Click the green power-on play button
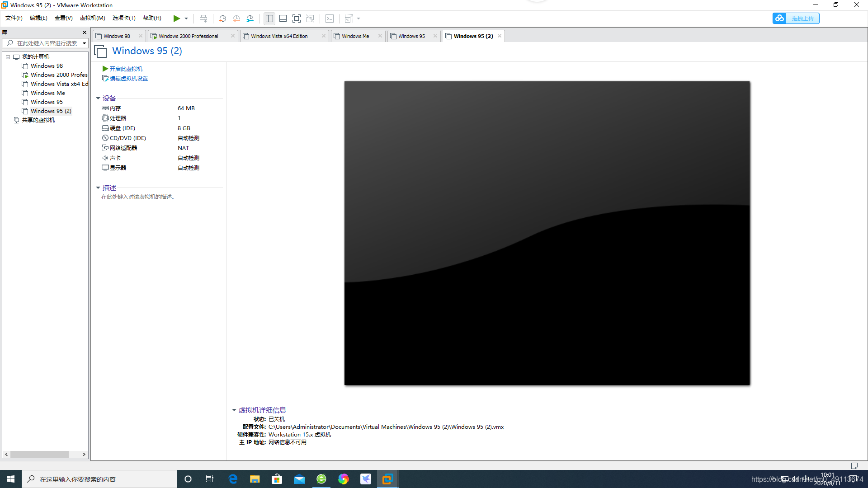 [x=176, y=19]
